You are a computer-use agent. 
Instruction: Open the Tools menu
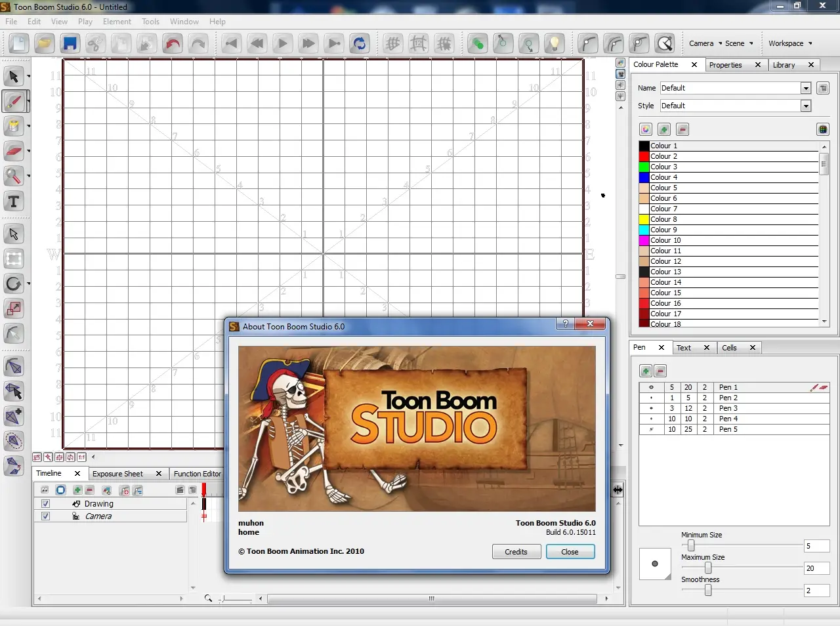(150, 22)
